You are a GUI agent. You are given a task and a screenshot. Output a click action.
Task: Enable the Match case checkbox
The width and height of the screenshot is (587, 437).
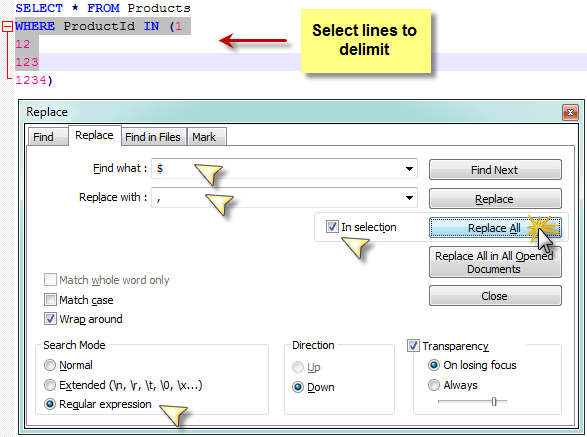coord(50,300)
